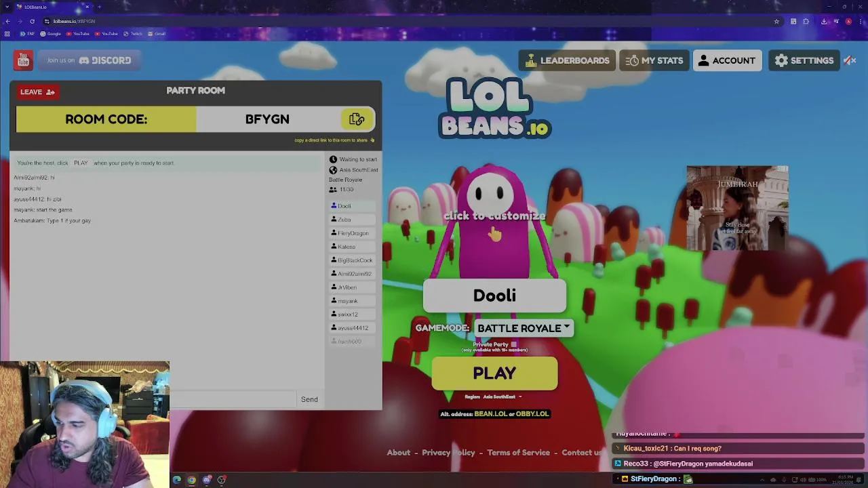The width and height of the screenshot is (868, 488).
Task: Select player swixx12 in party list
Action: [x=352, y=314]
